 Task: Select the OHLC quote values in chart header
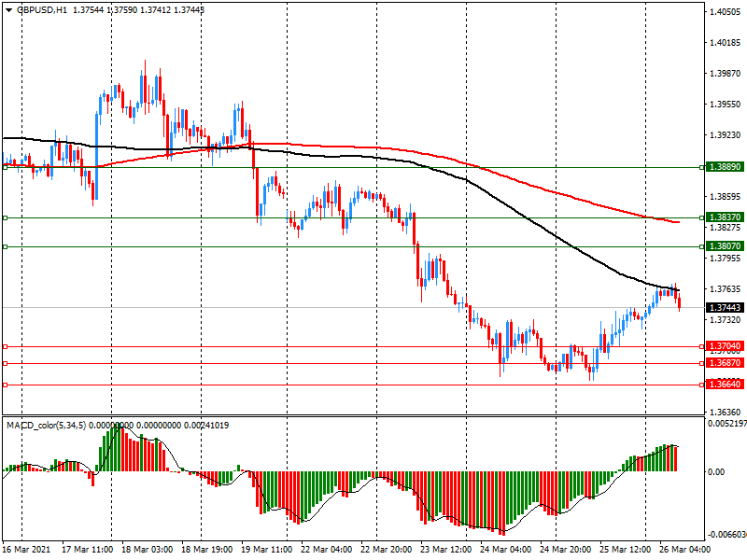point(138,10)
